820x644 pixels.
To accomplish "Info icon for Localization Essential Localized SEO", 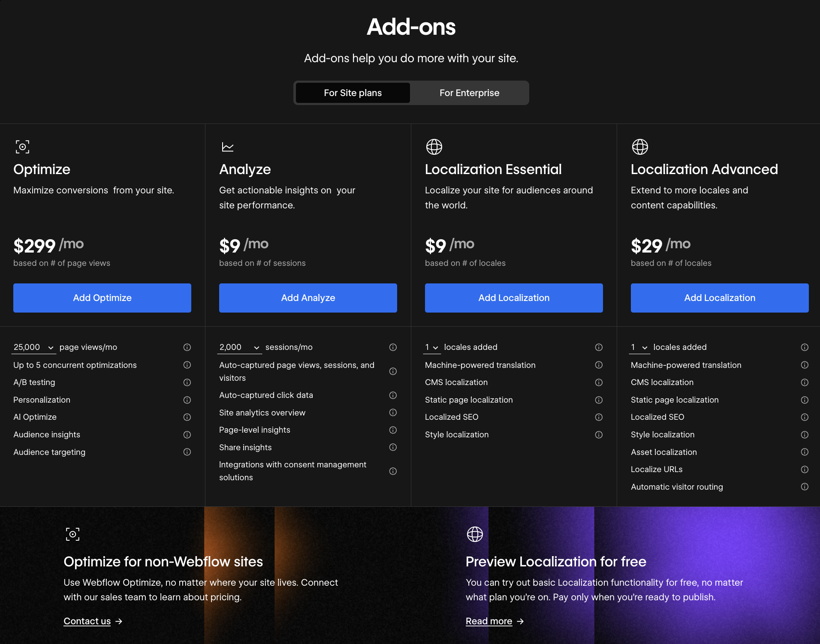I will (x=599, y=417).
